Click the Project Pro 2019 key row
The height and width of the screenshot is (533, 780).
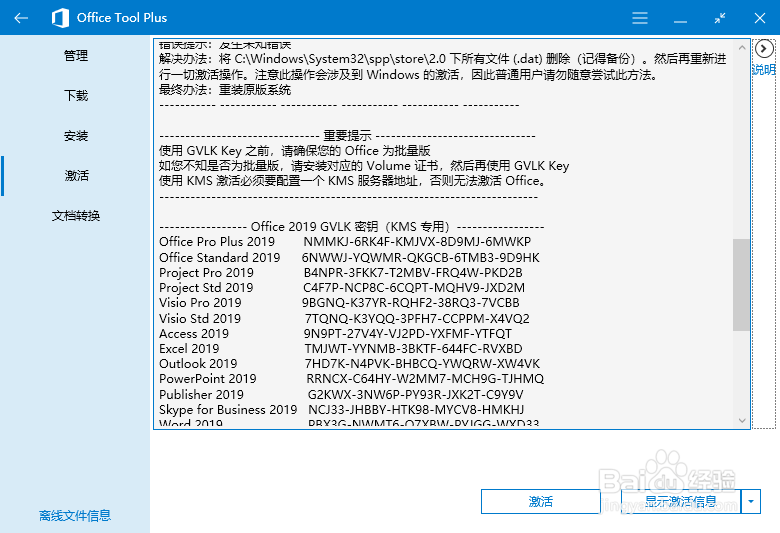(x=341, y=273)
